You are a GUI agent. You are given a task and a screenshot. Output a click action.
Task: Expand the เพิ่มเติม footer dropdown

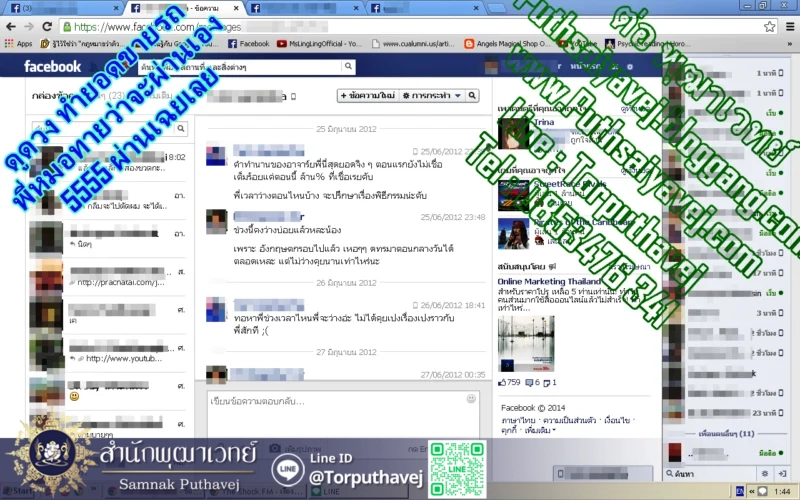tap(540, 431)
